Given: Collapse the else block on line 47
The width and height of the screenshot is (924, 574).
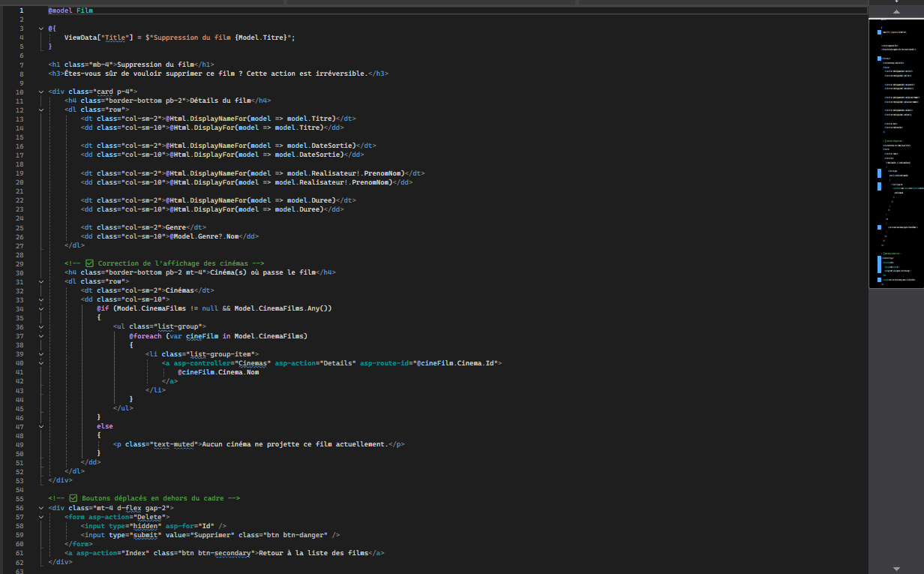Looking at the screenshot, I should pyautogui.click(x=41, y=425).
